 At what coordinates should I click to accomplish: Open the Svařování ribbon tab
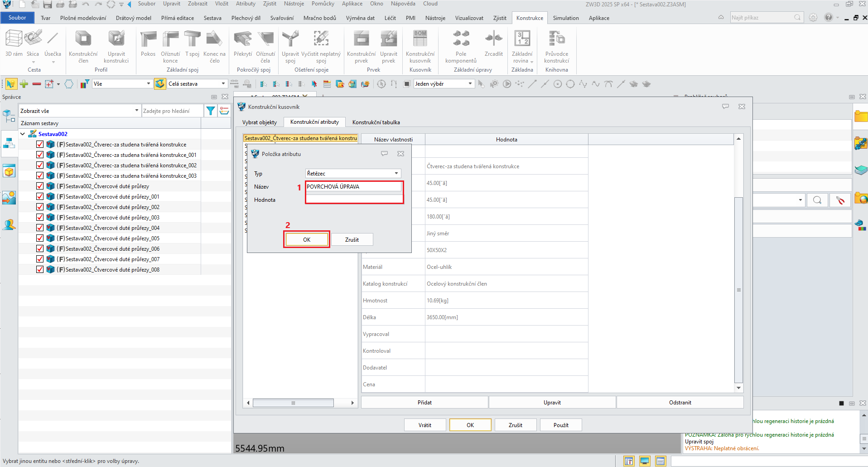[282, 18]
